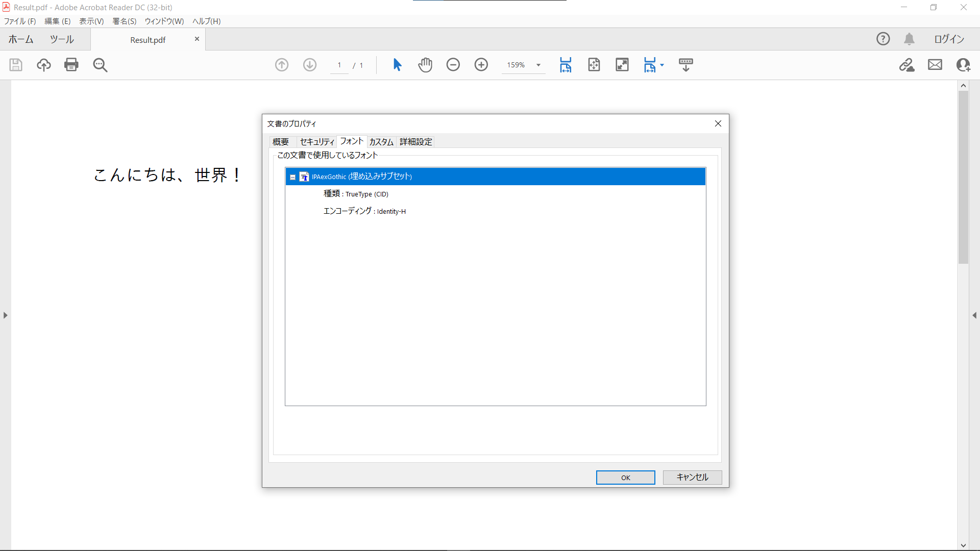
Task: Switch to the 詳細設定 tab
Action: click(416, 142)
